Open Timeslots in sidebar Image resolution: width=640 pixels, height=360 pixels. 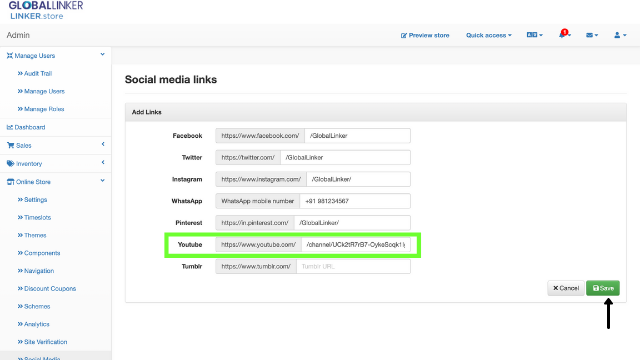point(34,218)
